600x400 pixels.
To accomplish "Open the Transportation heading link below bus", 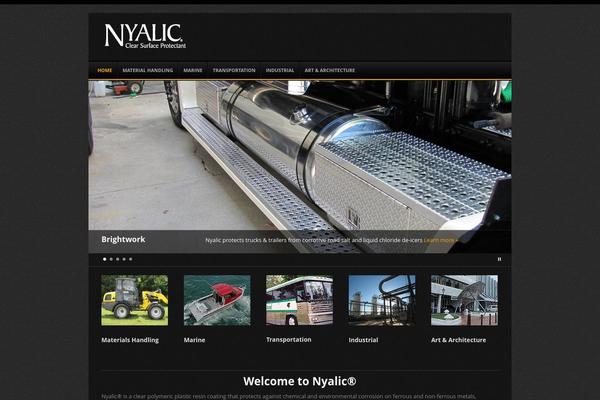I will click(289, 340).
